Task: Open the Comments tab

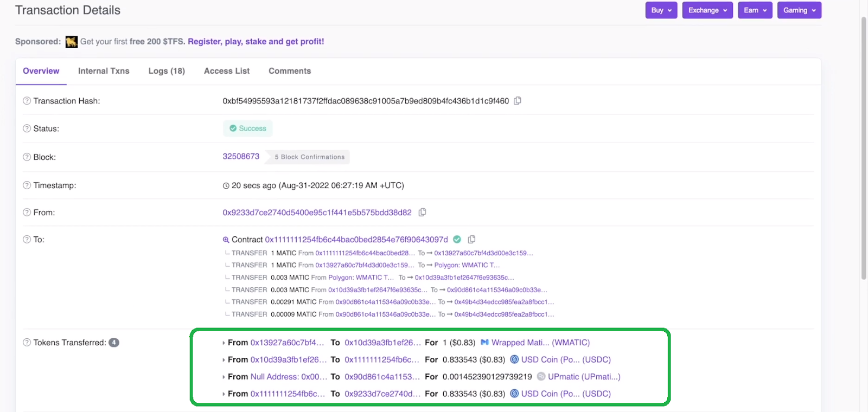Action: [x=290, y=71]
